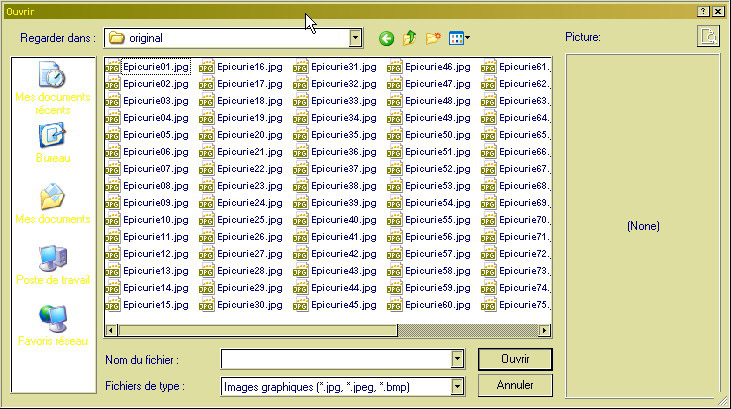Click the Ouvrir button

pos(514,358)
